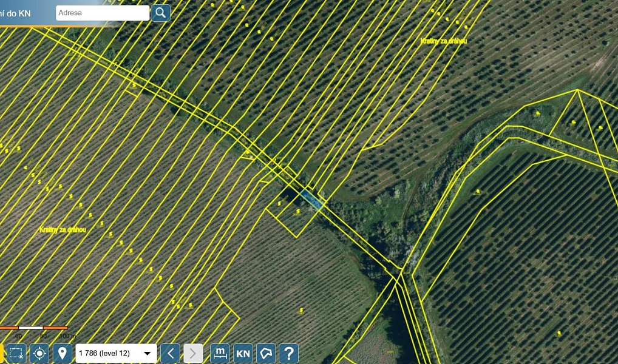Click the locate my position crosshair icon

(39, 353)
